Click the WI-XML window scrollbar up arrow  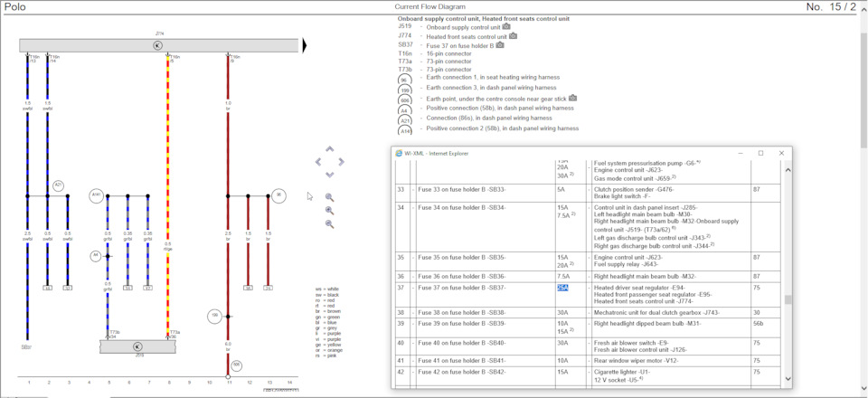788,170
